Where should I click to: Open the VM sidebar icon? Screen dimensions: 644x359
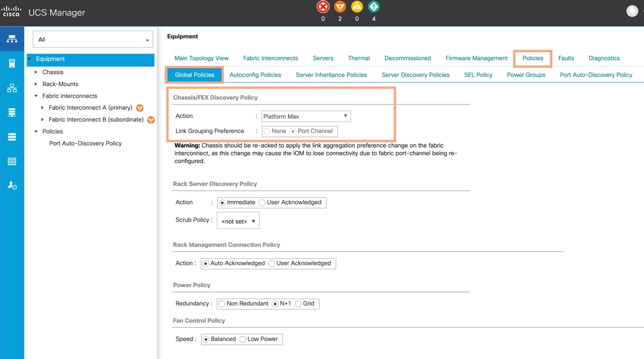tap(12, 137)
